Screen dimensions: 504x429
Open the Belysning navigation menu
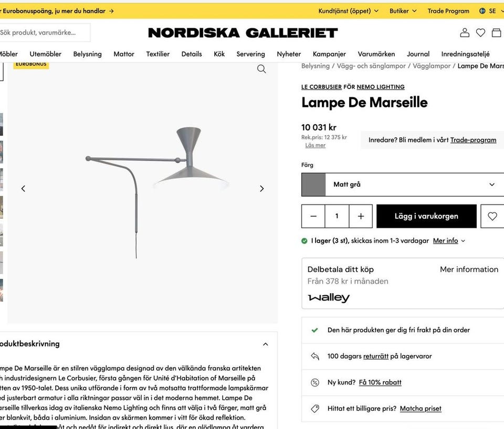[x=87, y=53]
